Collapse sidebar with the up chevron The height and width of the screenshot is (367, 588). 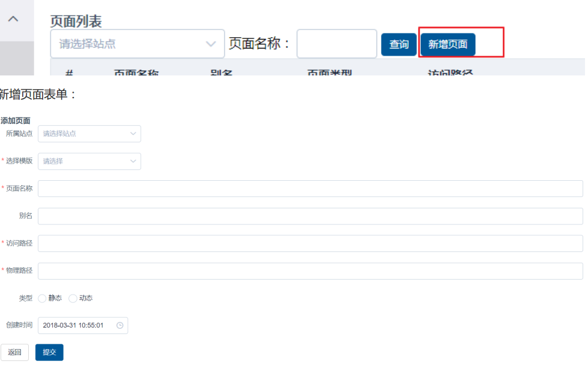[13, 19]
